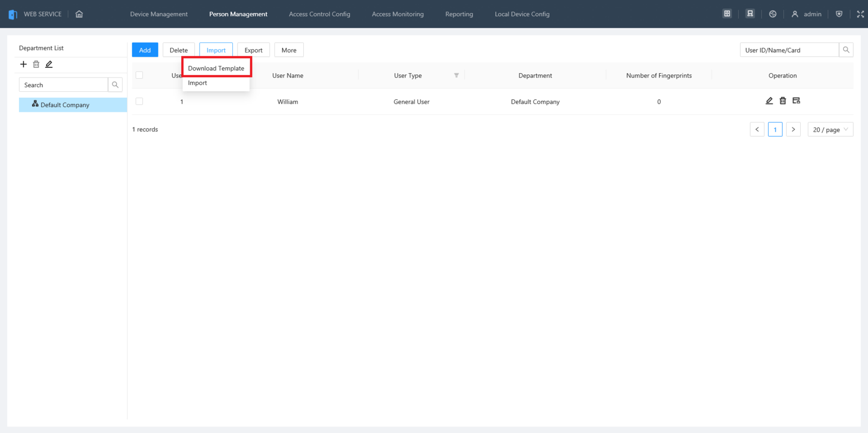Rename department using the pencil icon
Image resolution: width=868 pixels, height=433 pixels.
[x=49, y=64]
